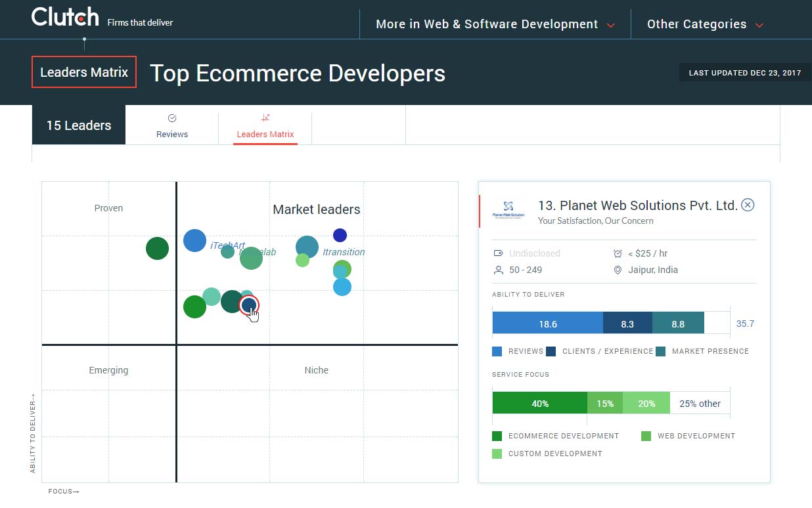812x508 pixels.
Task: Click the 25% other bar segment
Action: 700,404
